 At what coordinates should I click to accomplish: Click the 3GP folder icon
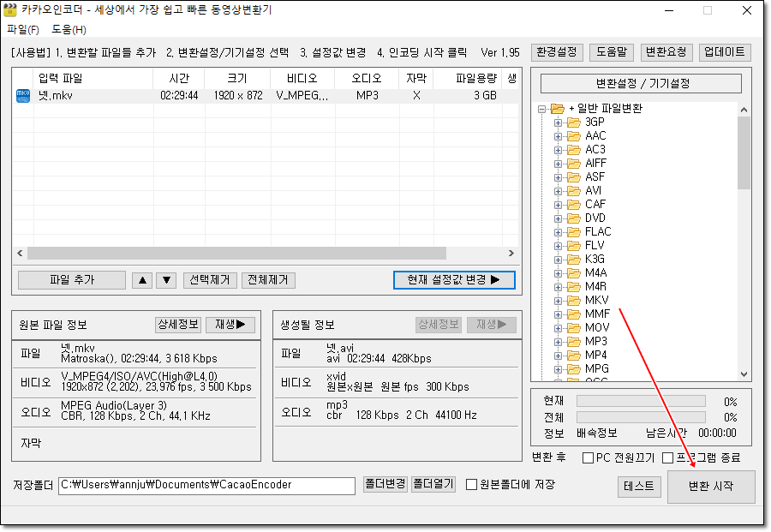pos(573,122)
